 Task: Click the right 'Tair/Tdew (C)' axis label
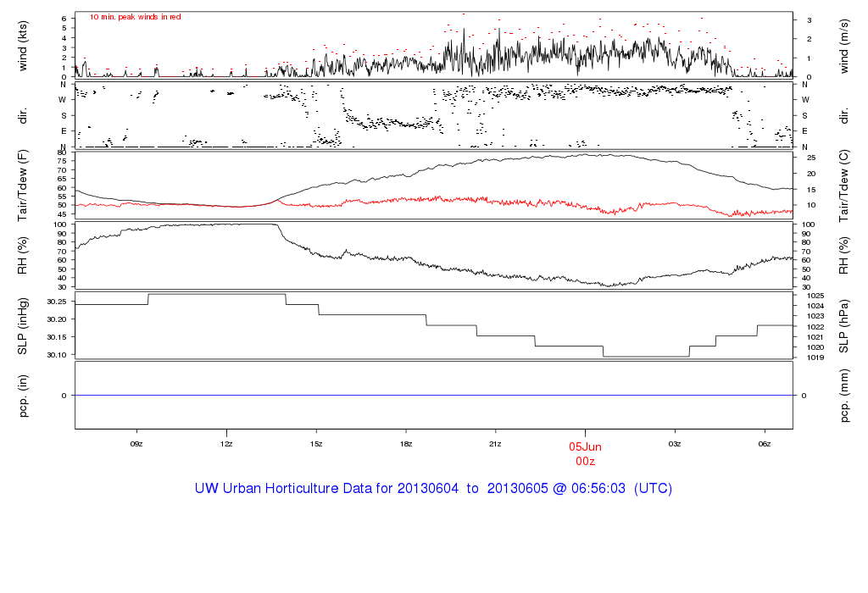point(843,186)
